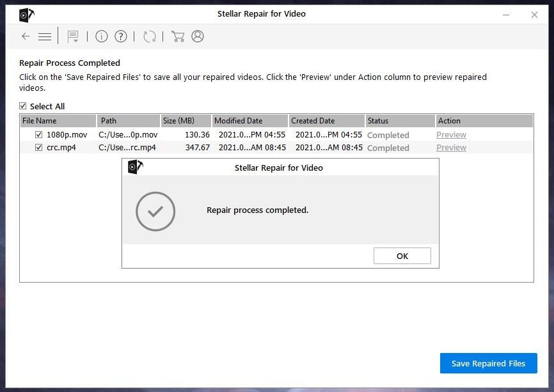Click the Save Repaired Files button
The width and height of the screenshot is (554, 392).
point(488,363)
